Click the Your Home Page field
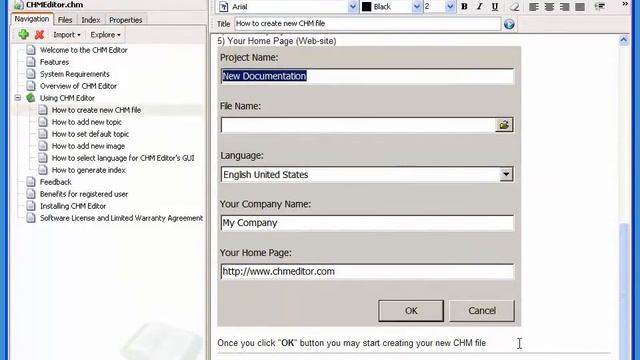 click(x=367, y=271)
